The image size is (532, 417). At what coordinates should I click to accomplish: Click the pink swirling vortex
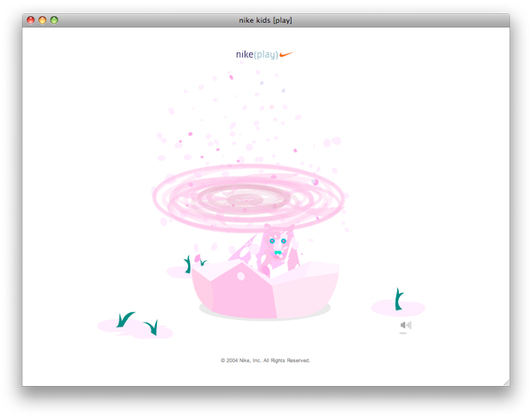point(248,198)
